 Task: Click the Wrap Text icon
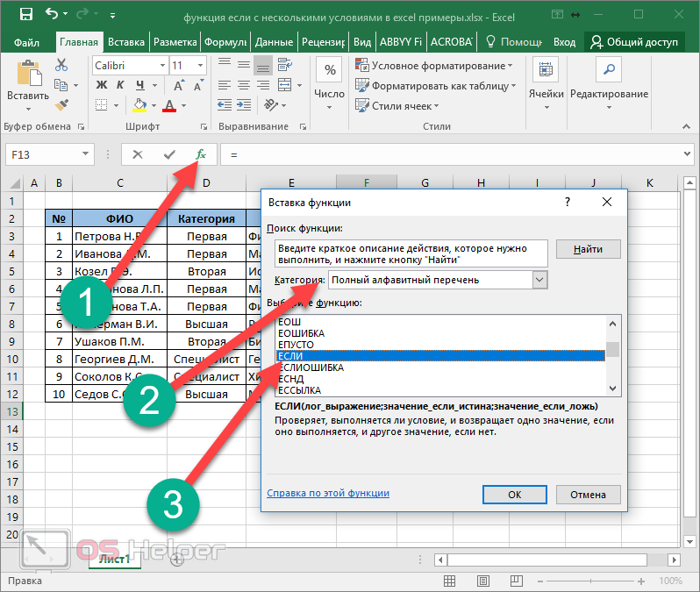(x=285, y=65)
